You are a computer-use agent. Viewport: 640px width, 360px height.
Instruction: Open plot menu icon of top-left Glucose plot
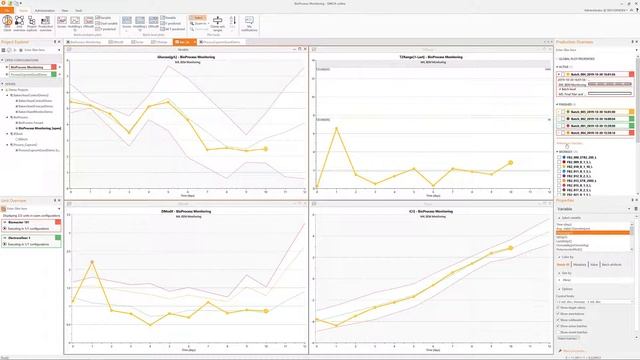[x=69, y=49]
